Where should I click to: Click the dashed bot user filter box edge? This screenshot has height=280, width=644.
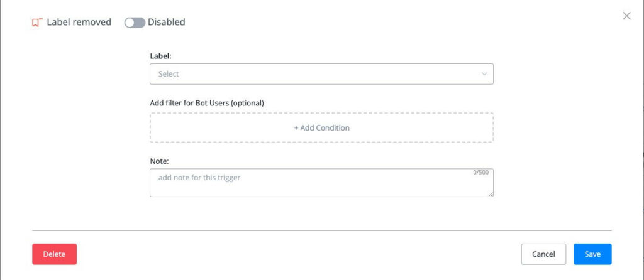[x=150, y=127]
